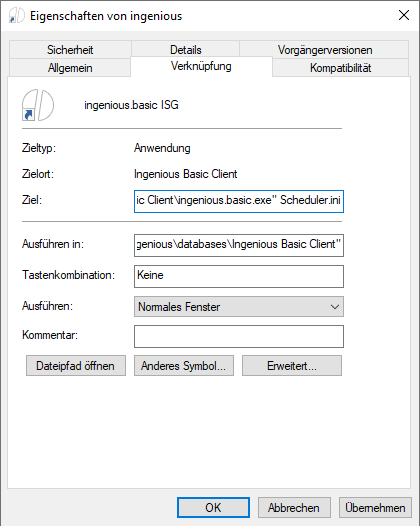Image resolution: width=420 pixels, height=526 pixels.
Task: Click the title bar ingenious icon
Action: tap(17, 15)
